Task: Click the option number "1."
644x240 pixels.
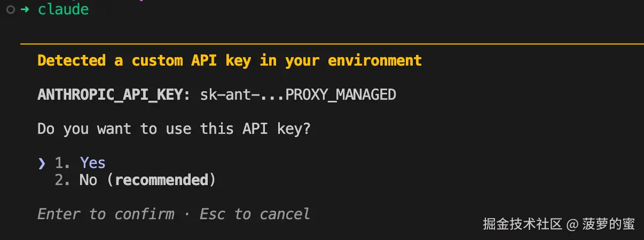Action: [x=64, y=163]
